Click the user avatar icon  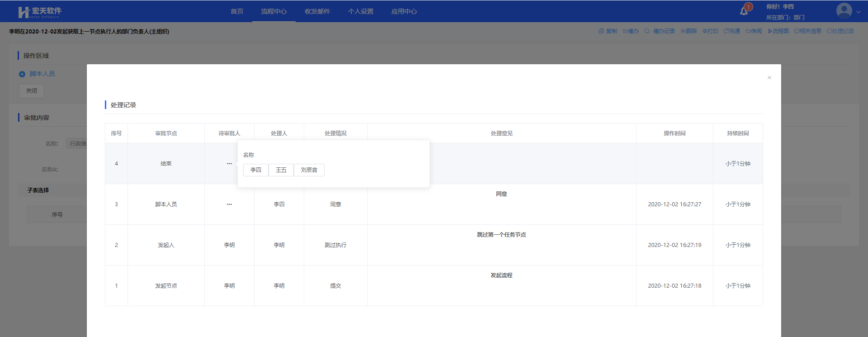[x=844, y=11]
